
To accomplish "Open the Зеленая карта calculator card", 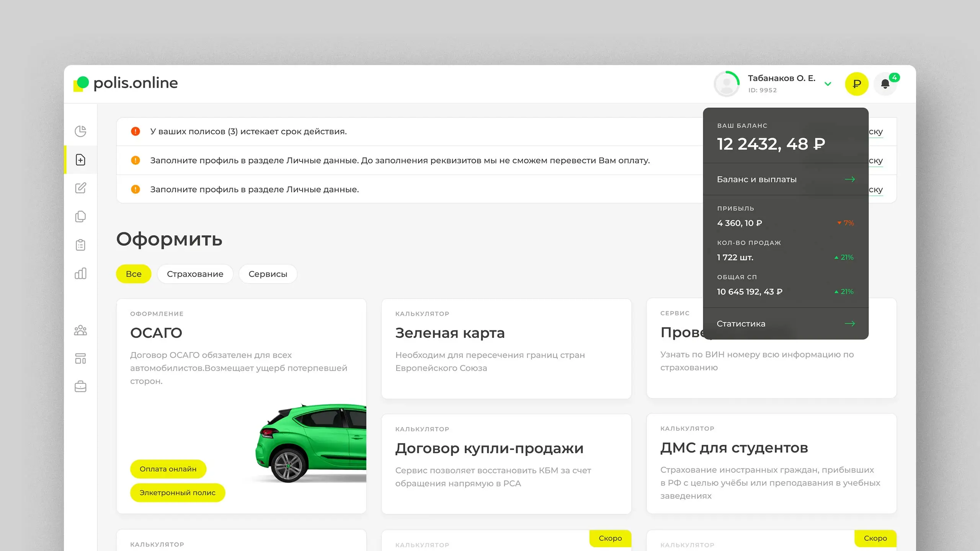I will [506, 349].
